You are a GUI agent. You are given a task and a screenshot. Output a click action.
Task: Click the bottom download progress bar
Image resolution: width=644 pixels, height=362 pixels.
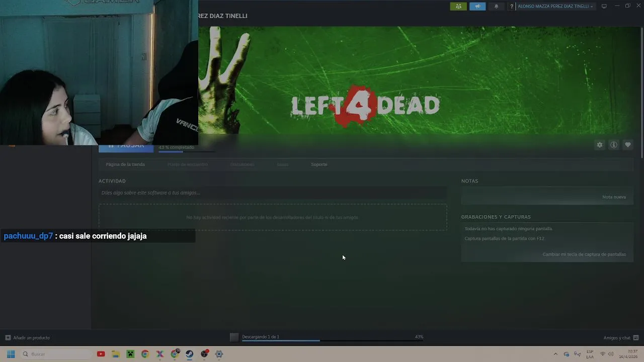tap(332, 341)
